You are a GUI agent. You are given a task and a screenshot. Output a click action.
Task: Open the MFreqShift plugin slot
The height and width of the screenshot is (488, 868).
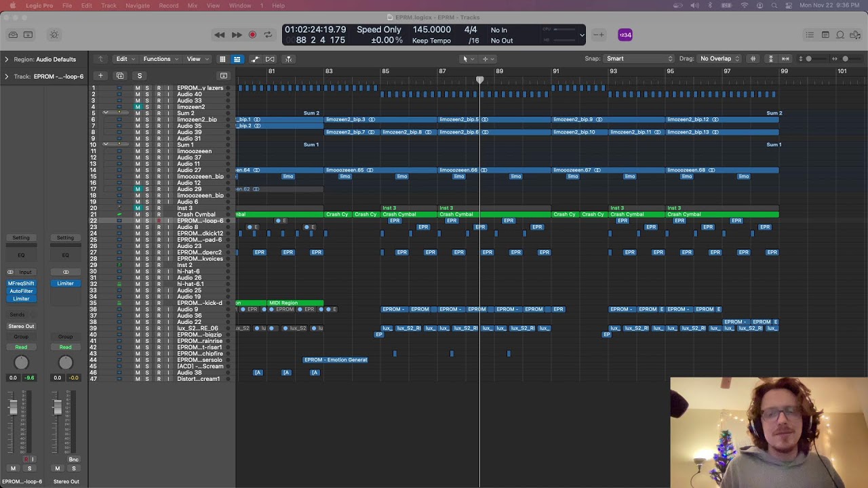coord(21,283)
